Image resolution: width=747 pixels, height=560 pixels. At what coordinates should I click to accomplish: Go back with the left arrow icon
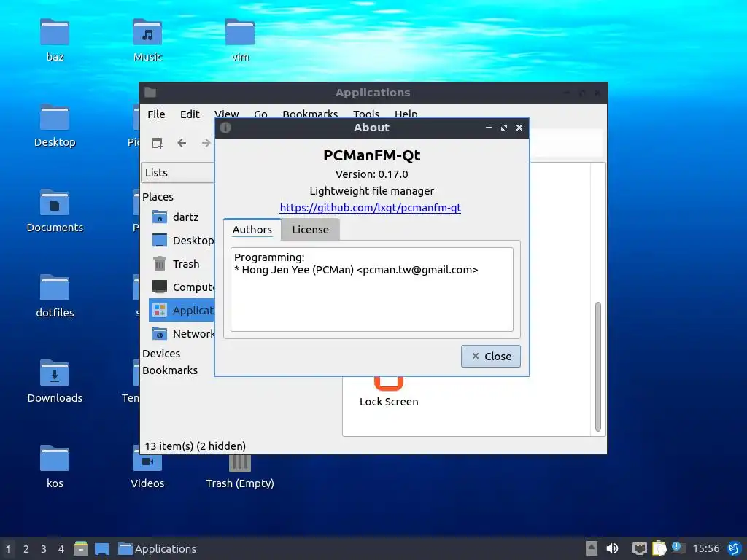coord(182,143)
